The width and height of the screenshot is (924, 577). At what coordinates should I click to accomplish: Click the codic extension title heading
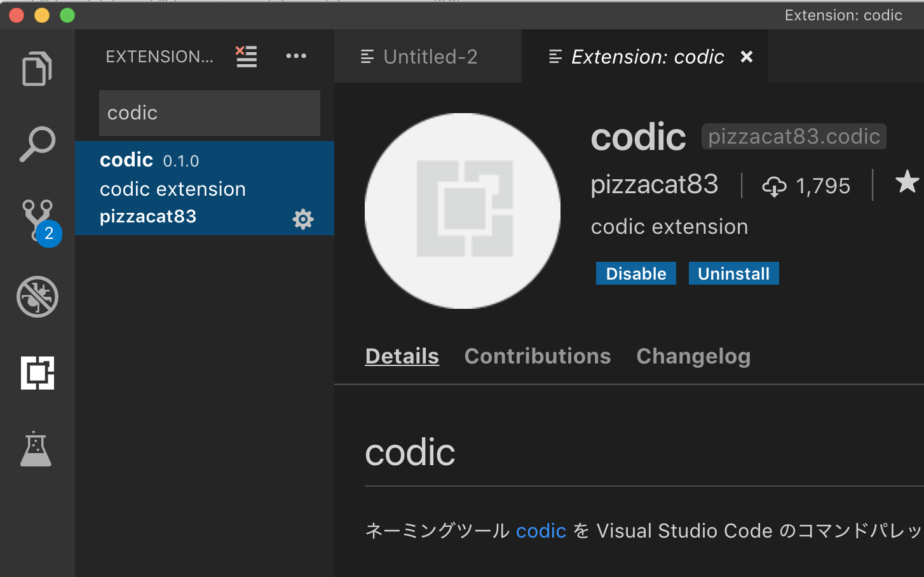point(639,137)
